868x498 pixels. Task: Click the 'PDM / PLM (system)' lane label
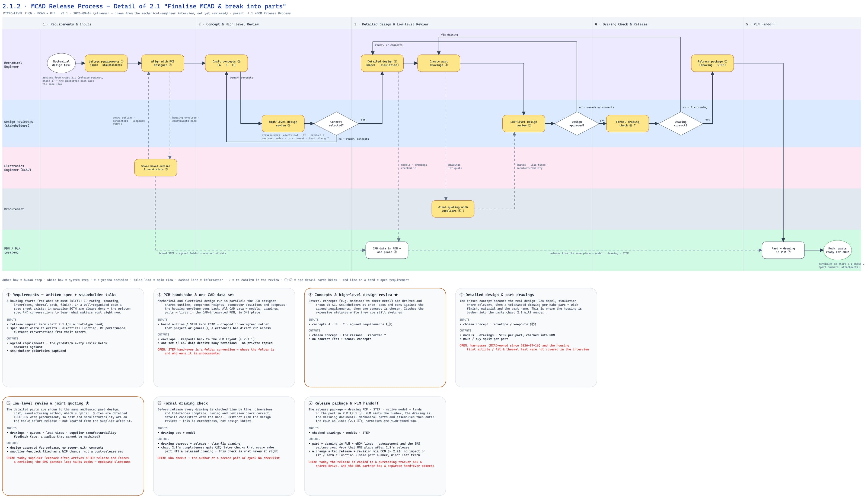[12, 250]
